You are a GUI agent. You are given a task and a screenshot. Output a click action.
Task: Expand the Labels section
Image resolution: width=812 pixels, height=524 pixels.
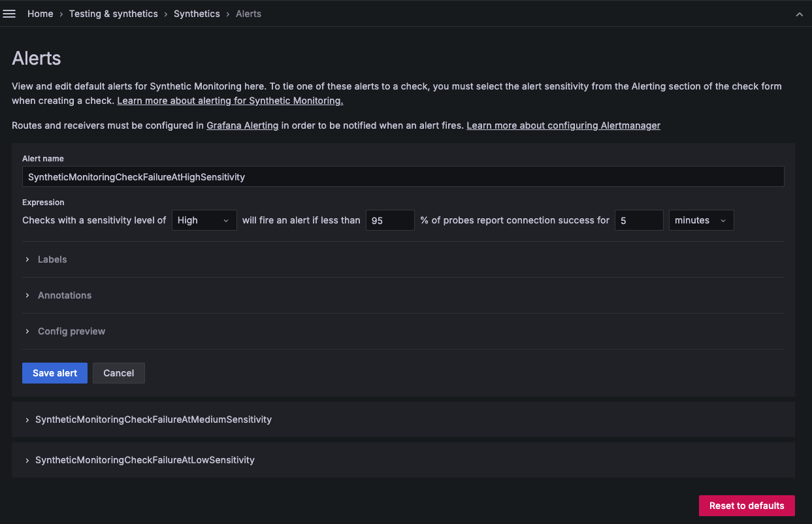(52, 259)
